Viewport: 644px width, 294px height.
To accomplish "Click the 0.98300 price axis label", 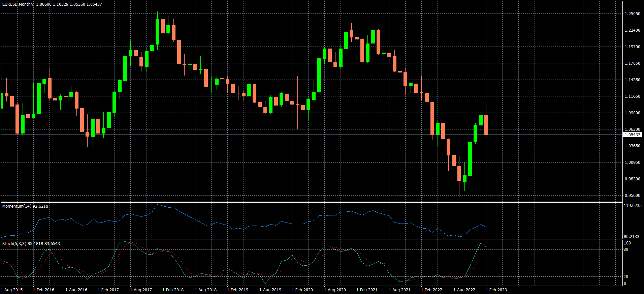I will (632, 179).
